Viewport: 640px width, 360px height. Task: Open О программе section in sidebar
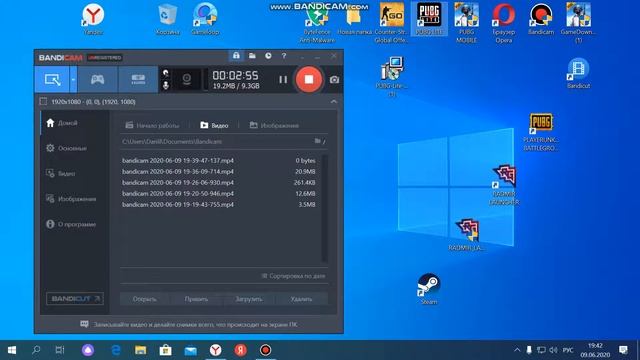click(71, 224)
